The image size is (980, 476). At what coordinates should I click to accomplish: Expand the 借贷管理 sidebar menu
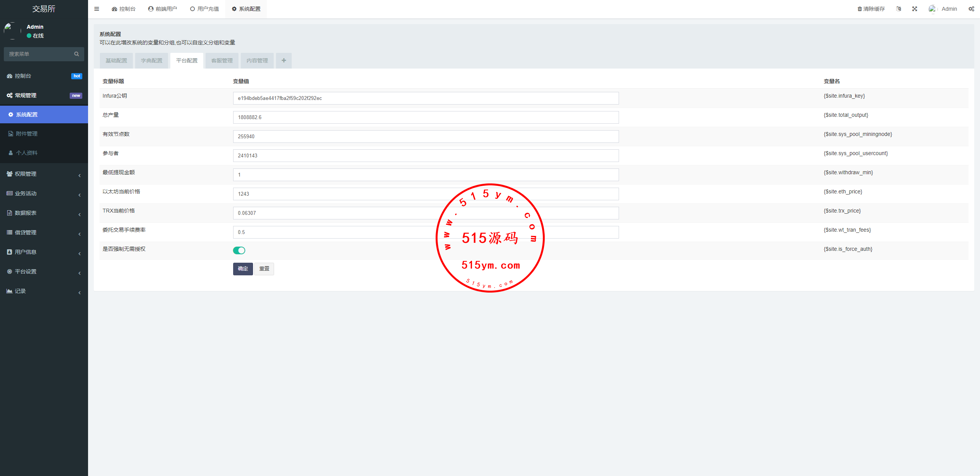tap(44, 232)
